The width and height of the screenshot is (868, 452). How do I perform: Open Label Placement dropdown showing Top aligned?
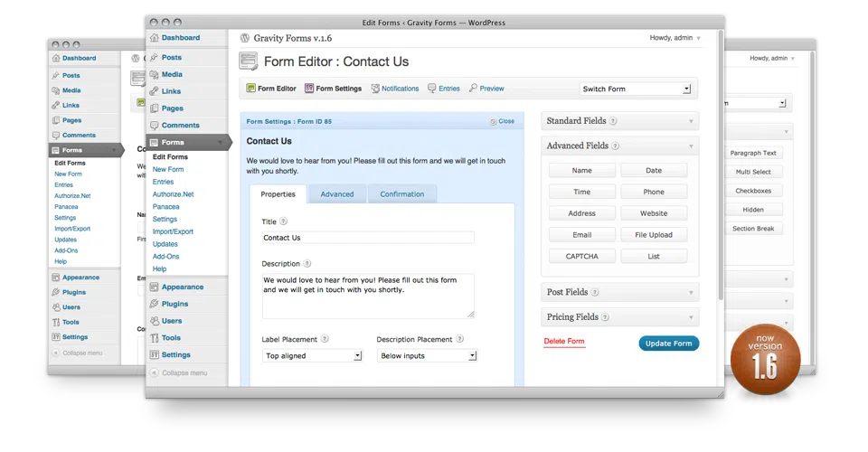coord(312,356)
